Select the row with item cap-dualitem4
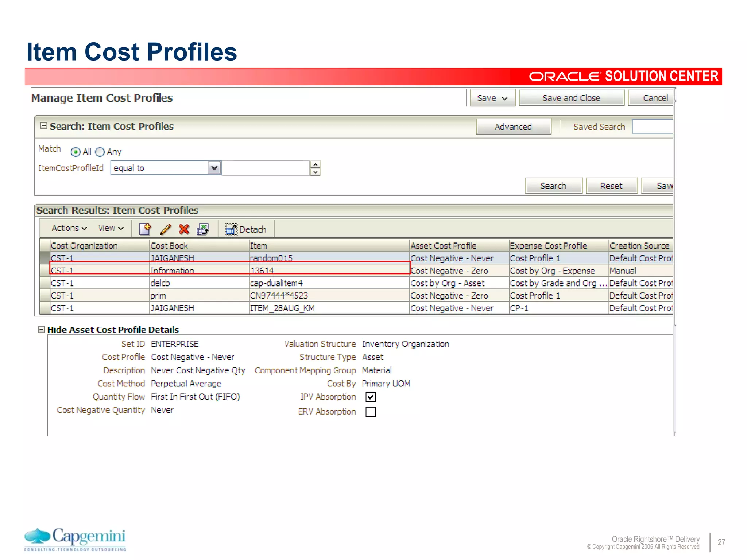 point(356,283)
